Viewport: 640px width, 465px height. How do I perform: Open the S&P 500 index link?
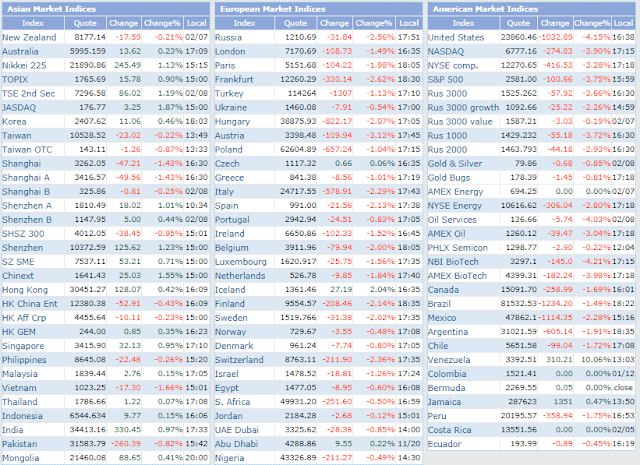445,80
